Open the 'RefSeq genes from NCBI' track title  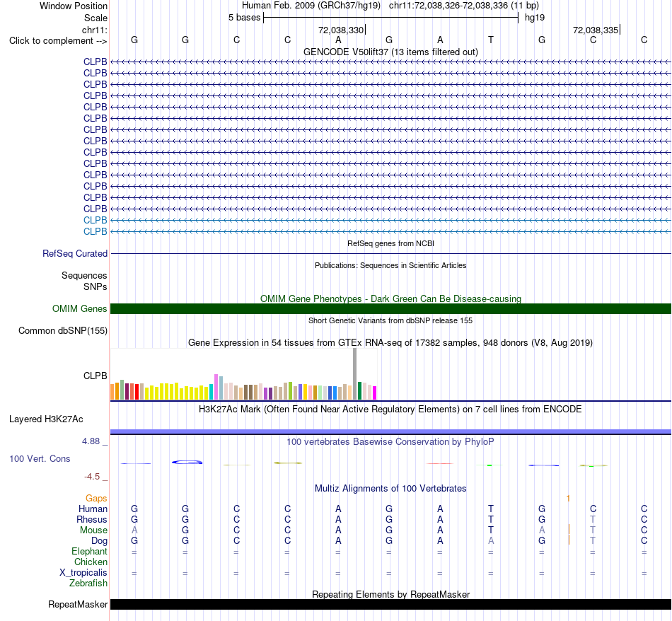[x=390, y=243]
